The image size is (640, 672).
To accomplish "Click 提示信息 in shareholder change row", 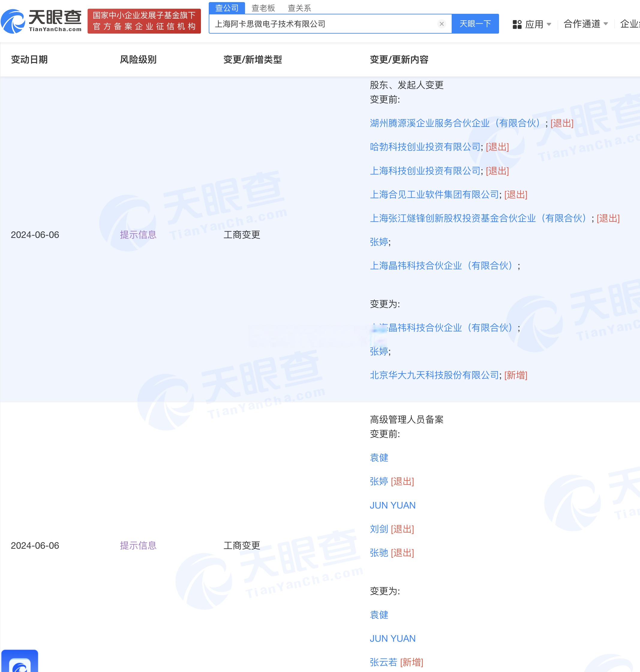I will [138, 235].
